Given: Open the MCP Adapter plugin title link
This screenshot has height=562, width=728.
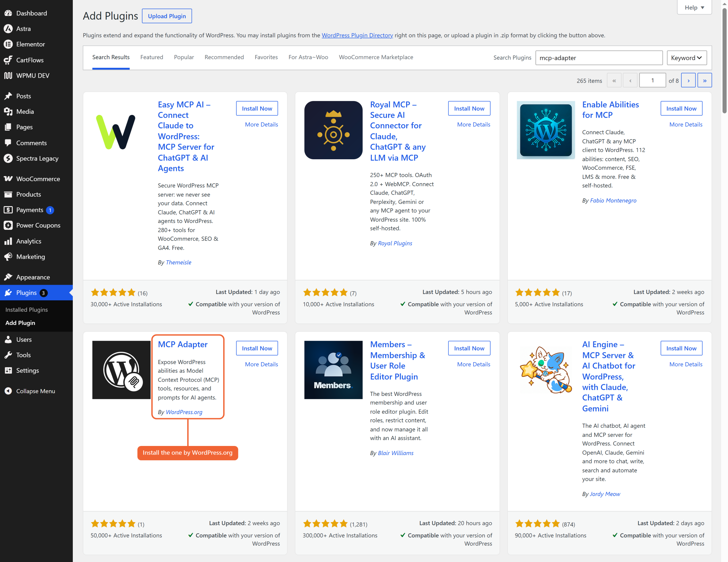Looking at the screenshot, I should point(182,344).
